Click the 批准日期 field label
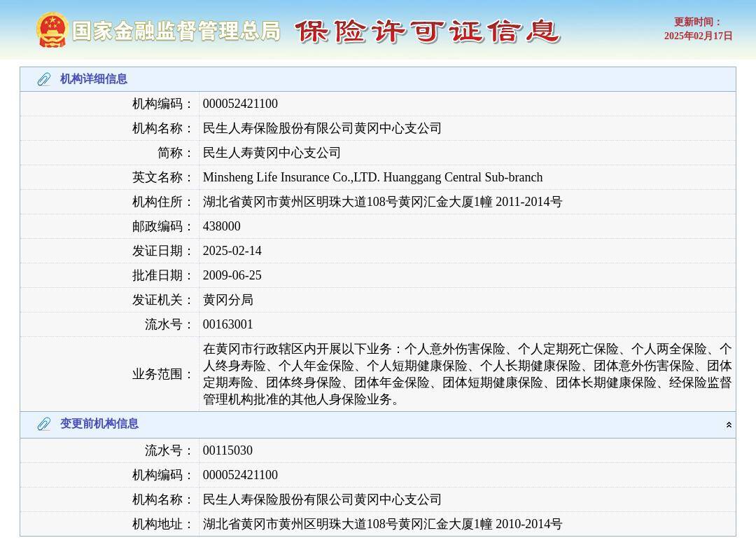Viewport: 756px width, 545px height. coord(162,275)
